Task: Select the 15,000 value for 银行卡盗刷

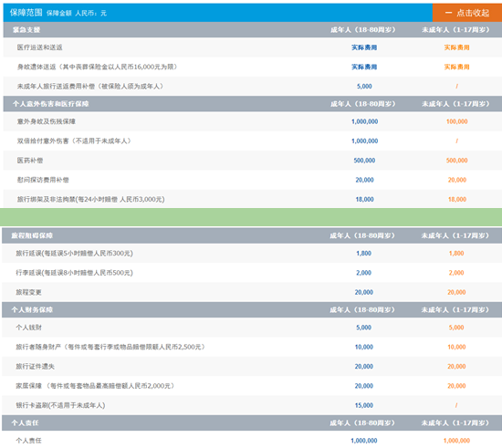Action: [x=363, y=405]
